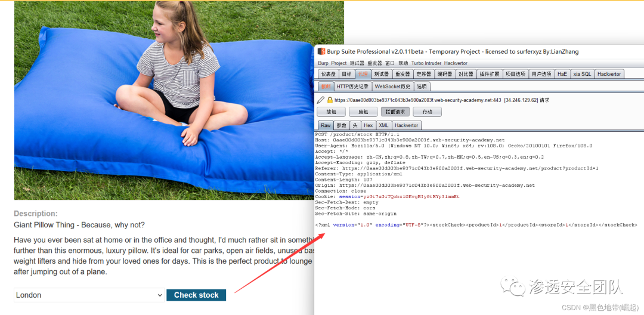This screenshot has height=315, width=644.
Task: Switch to the Hex view tab
Action: (369, 125)
